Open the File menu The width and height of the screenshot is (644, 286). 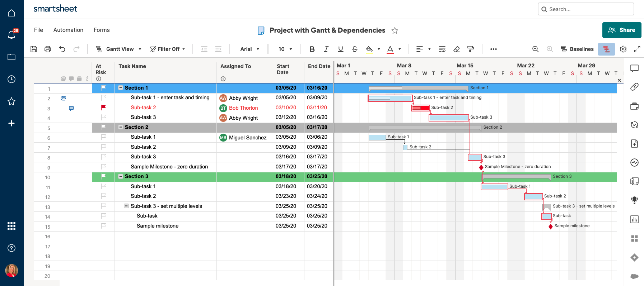point(38,30)
